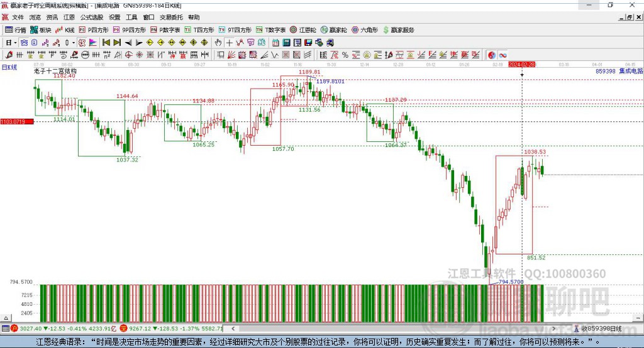644x348 pixels.
Task: Open the 行情 quotes view
Action: point(16,30)
